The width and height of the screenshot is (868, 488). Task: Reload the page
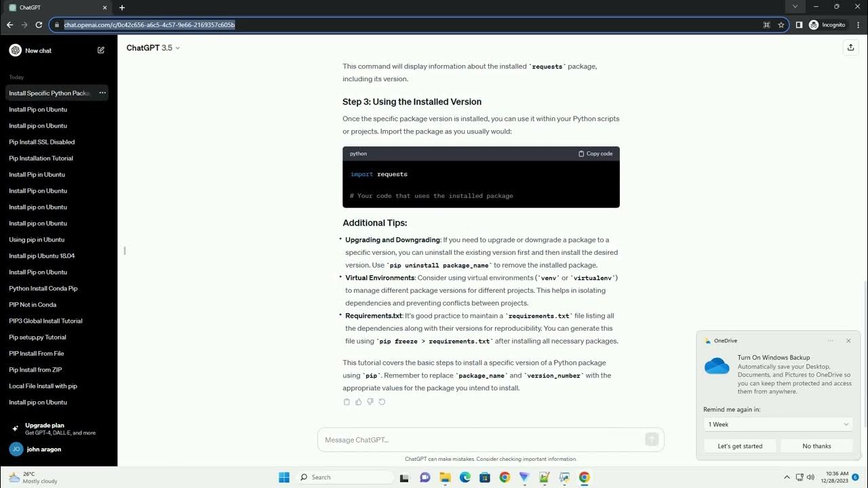(x=39, y=25)
